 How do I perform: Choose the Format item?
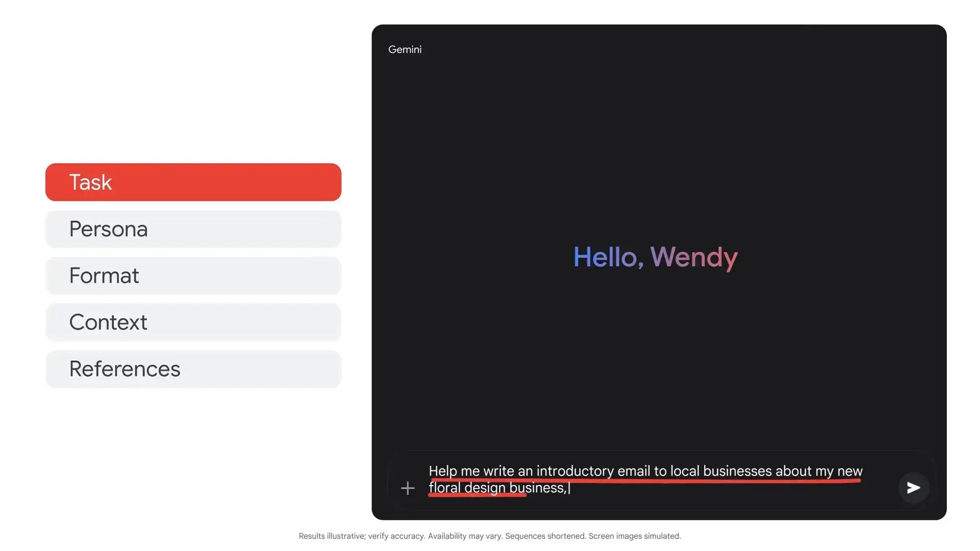(x=193, y=275)
